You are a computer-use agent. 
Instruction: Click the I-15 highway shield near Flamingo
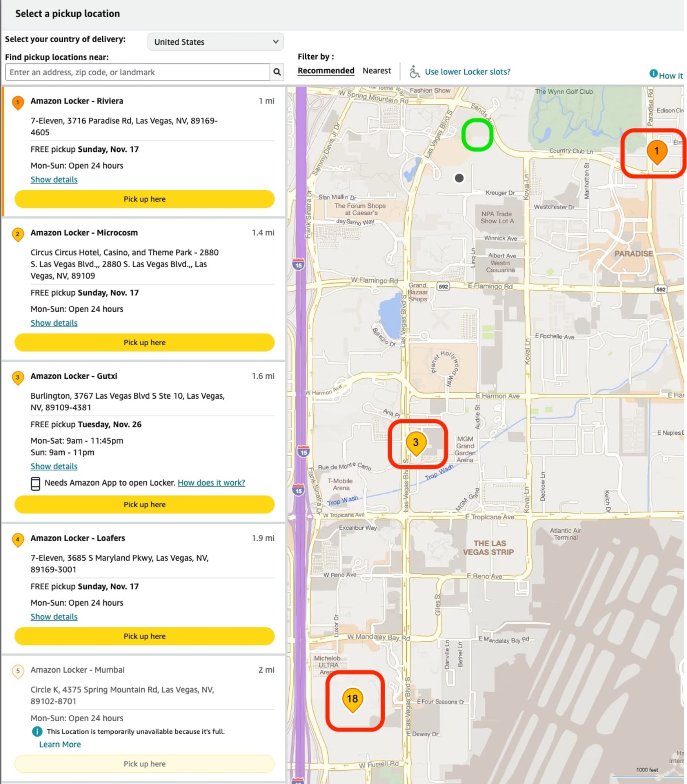coord(298,265)
